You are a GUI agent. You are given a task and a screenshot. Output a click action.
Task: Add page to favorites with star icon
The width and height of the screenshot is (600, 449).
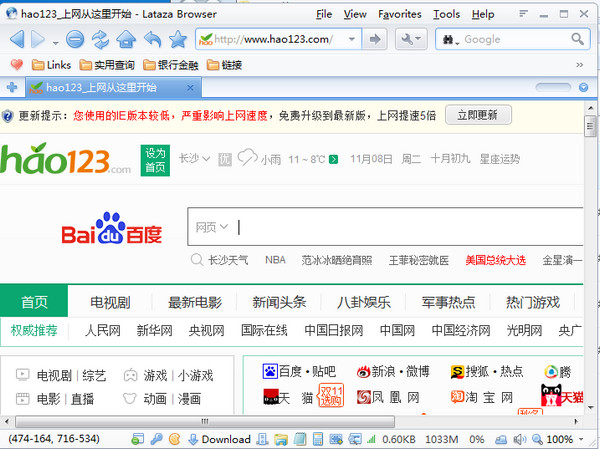[178, 39]
